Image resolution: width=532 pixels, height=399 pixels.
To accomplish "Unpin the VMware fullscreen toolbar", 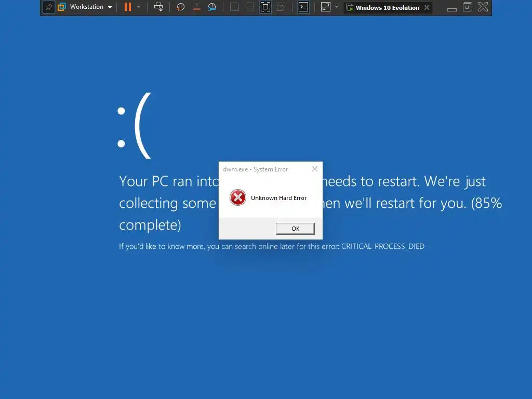I will [49, 7].
